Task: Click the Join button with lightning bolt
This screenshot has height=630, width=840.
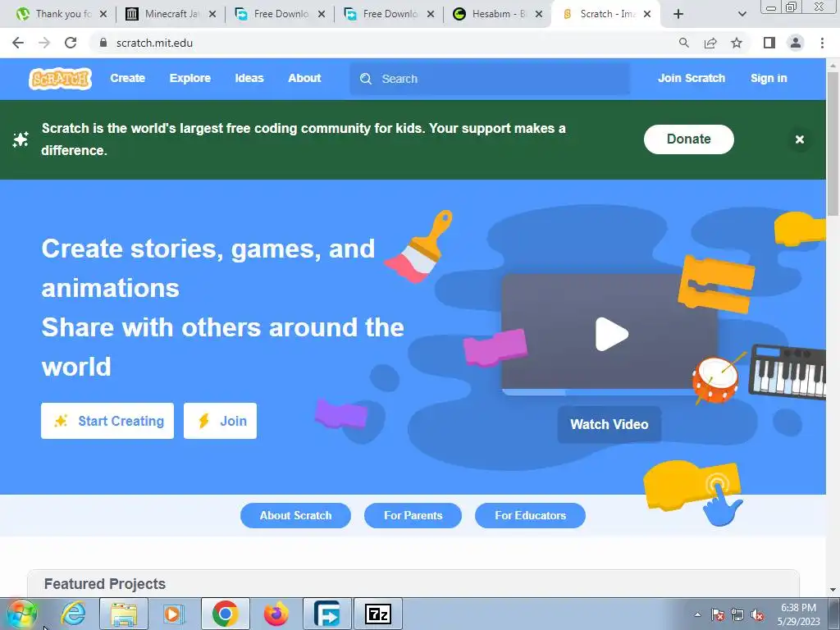Action: tap(220, 421)
